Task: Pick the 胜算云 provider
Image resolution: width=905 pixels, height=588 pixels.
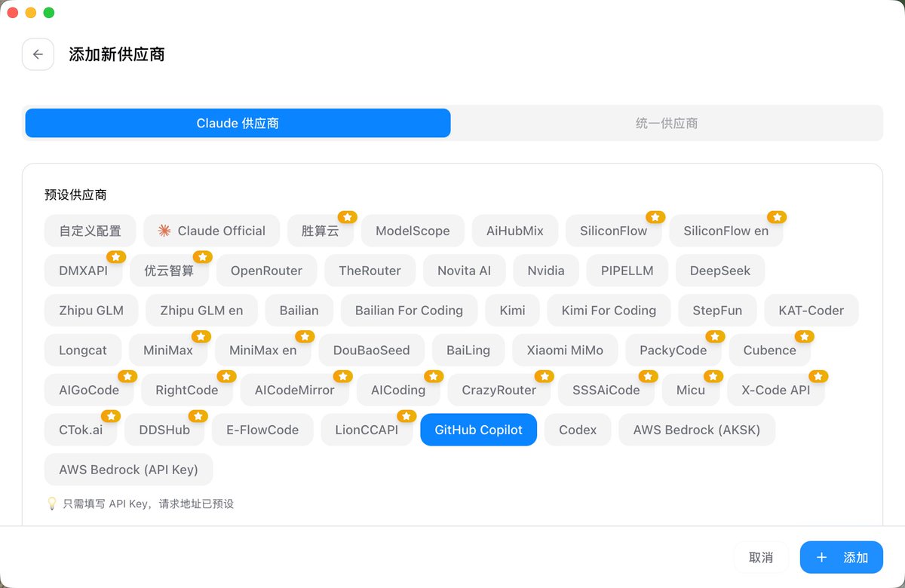Action: pos(321,231)
